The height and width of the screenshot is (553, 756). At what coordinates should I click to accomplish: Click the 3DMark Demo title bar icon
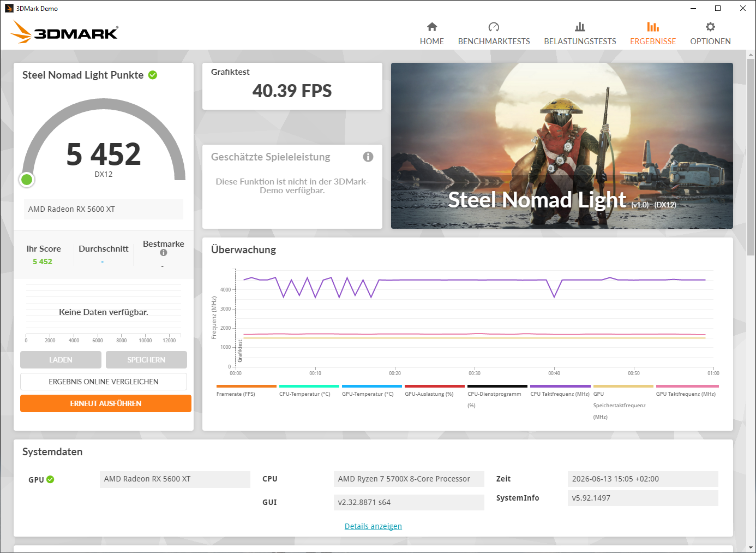click(x=9, y=8)
